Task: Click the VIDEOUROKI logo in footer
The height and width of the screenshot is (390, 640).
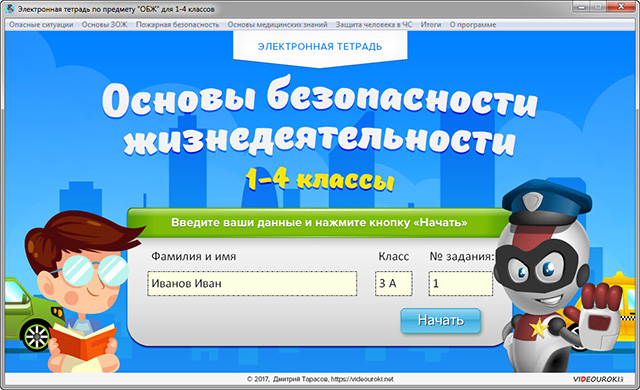Action: 598,379
